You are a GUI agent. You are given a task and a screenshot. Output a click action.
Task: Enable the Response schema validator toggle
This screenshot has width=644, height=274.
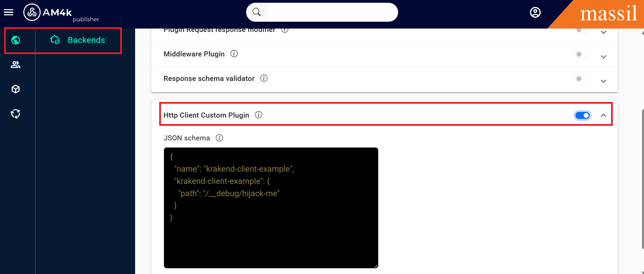point(582,79)
